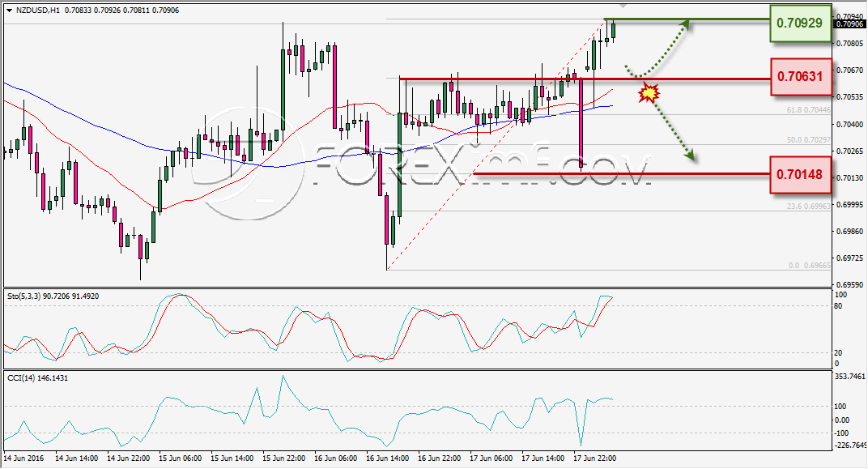Open the chart menu triangle beside NZDUSD,H1
This screenshot has width=868, height=469.
point(9,11)
